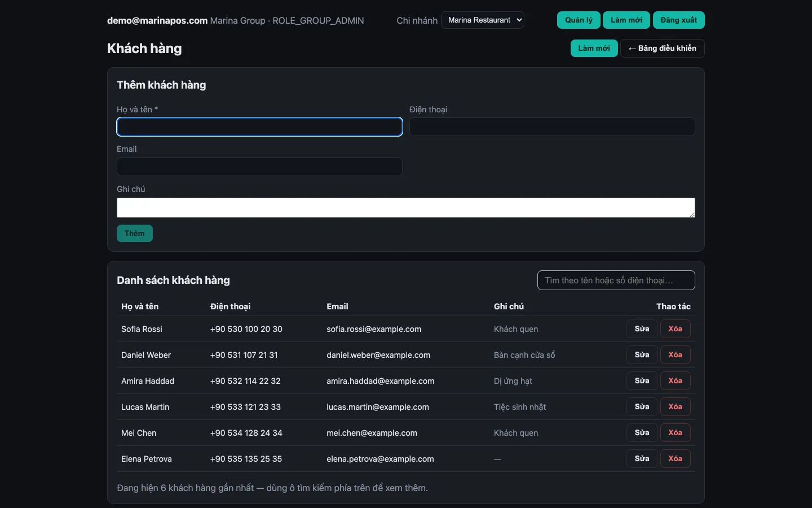Delete Sofia Rossi with Xóa button
Screen dimensions: 812x508
tap(675, 329)
